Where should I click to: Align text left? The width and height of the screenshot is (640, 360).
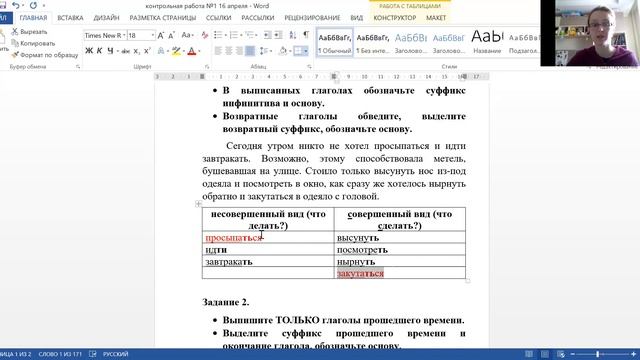(218, 51)
